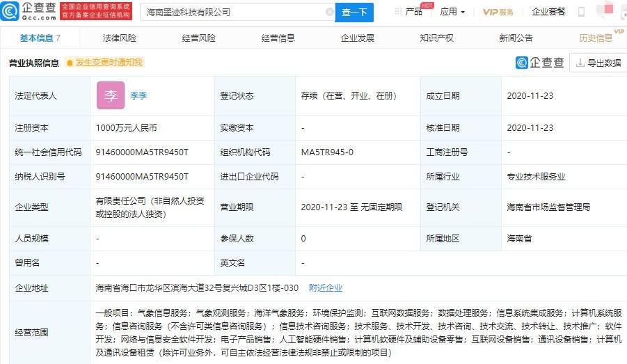Click the business term 2020-11-23 至 无固定期限
The width and height of the screenshot is (627, 364).
[x=351, y=207]
